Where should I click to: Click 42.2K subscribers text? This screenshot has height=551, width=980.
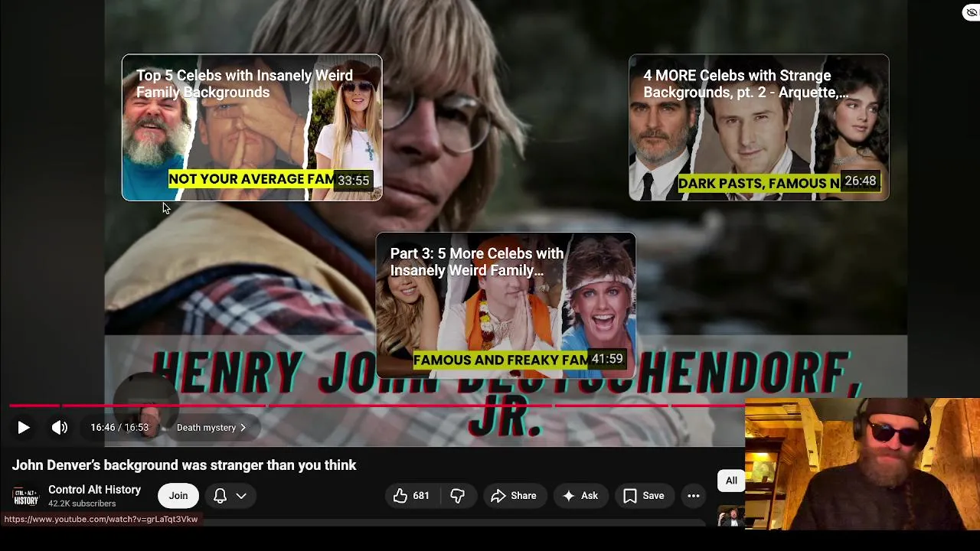coord(82,504)
